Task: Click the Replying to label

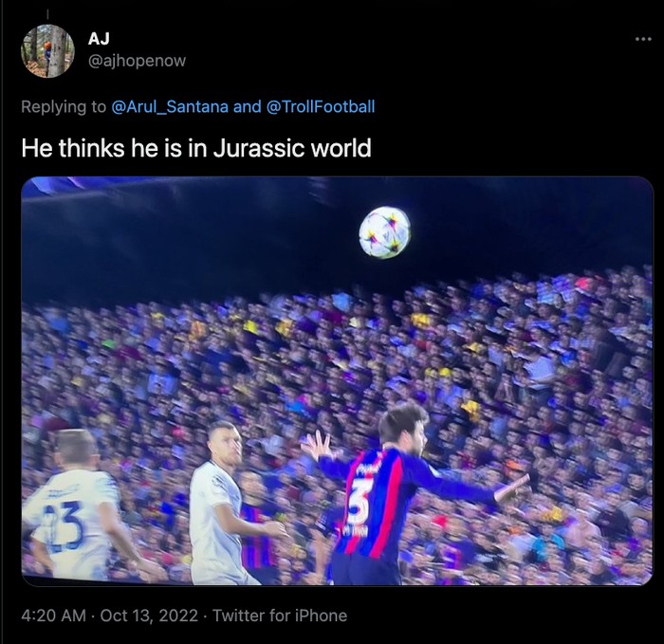Action: [x=64, y=106]
